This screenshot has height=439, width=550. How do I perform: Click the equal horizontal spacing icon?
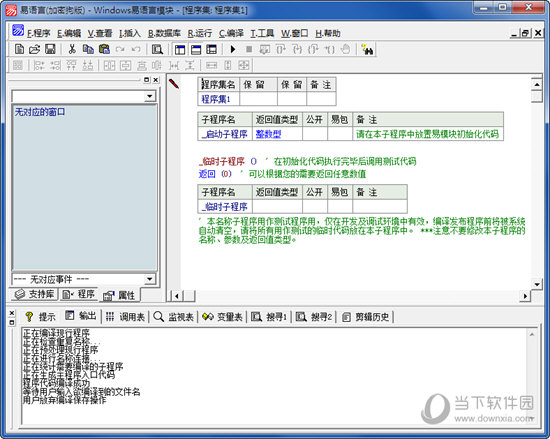pos(173,65)
